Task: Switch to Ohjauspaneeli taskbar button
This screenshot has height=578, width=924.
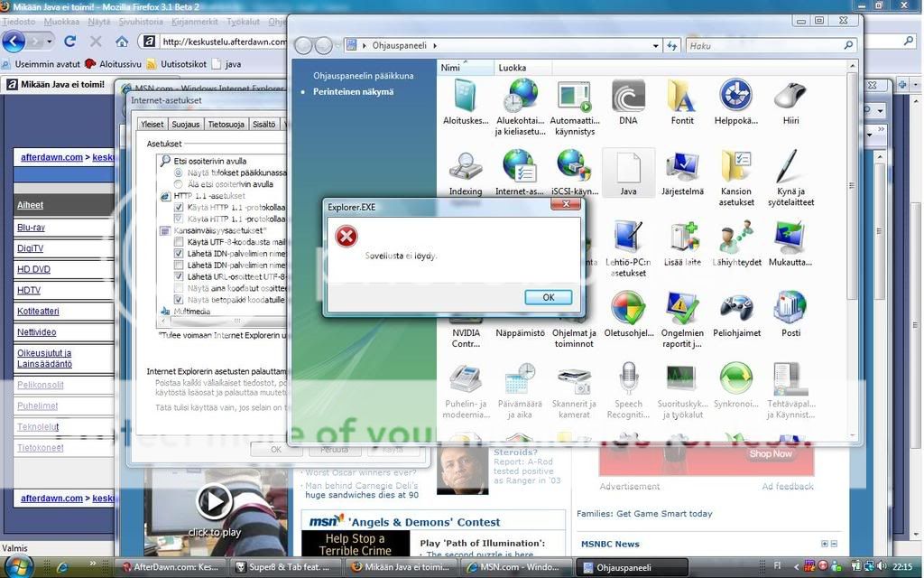Action: [633, 567]
